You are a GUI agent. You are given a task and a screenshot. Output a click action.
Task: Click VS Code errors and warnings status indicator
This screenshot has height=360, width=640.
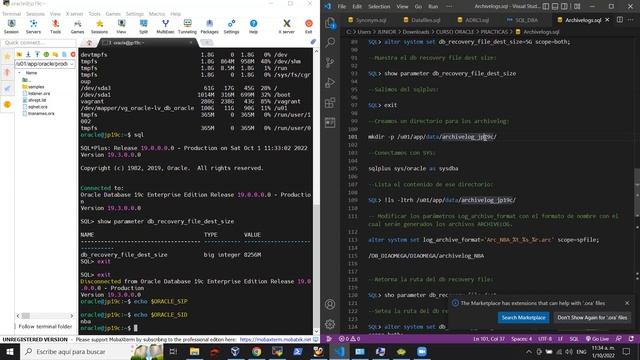pyautogui.click(x=349, y=339)
